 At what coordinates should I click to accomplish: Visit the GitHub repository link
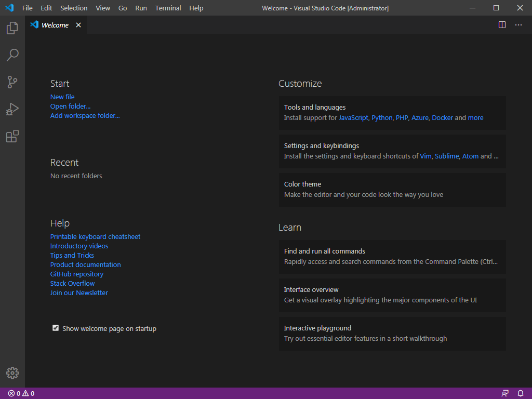tap(76, 274)
